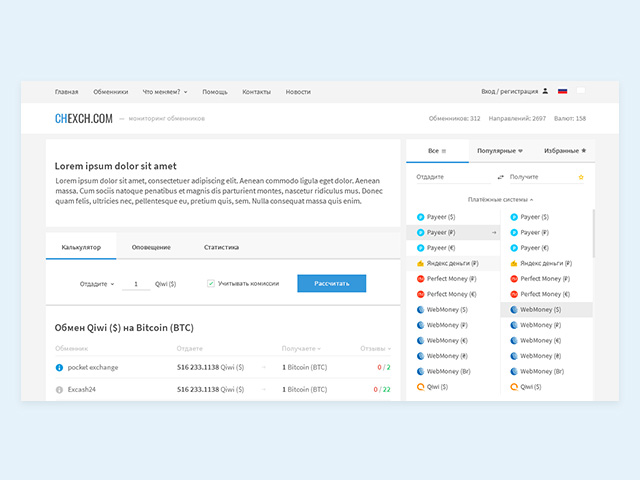Click the Обменник column header
The height and width of the screenshot is (480, 640).
(71, 349)
